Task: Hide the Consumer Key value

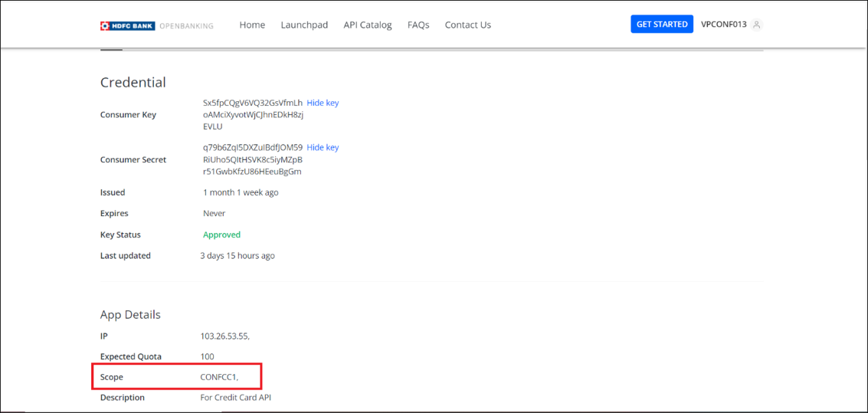Action: [x=323, y=103]
